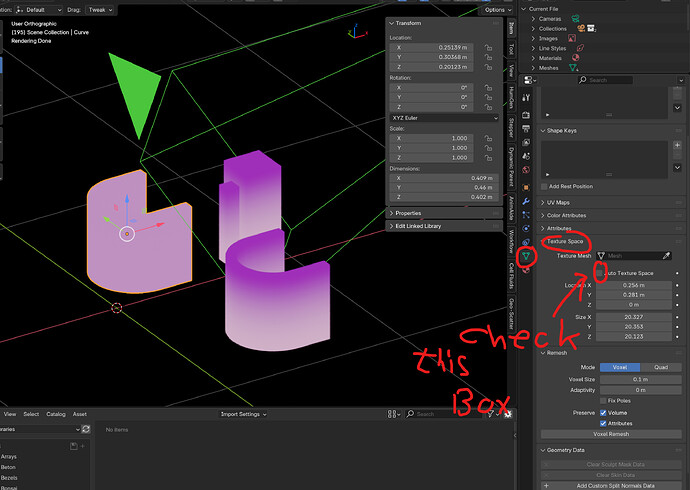Viewport: 690px width, 490px height.
Task: Click the plus button beside Shape Keys list
Action: click(677, 145)
